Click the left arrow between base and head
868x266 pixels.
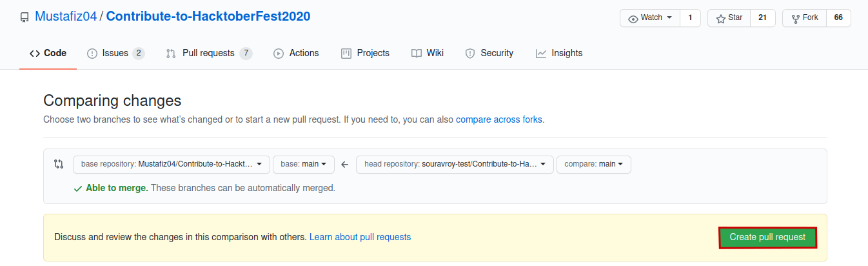click(x=344, y=165)
